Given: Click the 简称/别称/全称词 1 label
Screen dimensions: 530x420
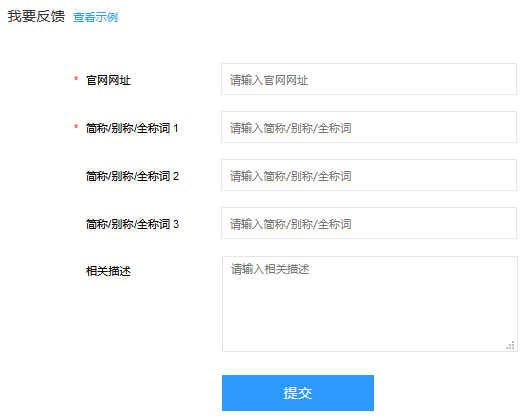Looking at the screenshot, I should tap(132, 128).
